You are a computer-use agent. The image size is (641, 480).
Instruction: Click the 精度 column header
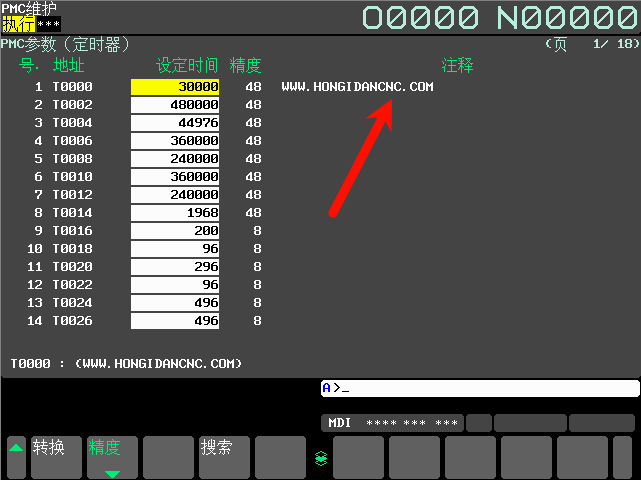pyautogui.click(x=245, y=66)
